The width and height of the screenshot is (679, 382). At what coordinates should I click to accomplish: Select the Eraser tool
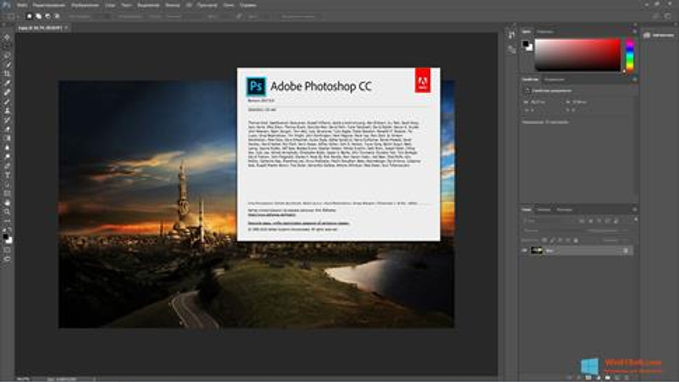[x=7, y=129]
